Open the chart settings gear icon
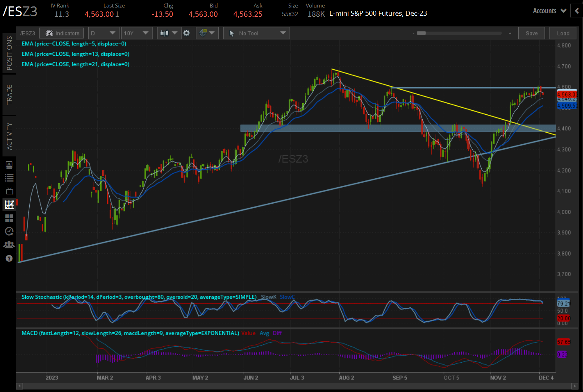The image size is (583, 392). [186, 33]
